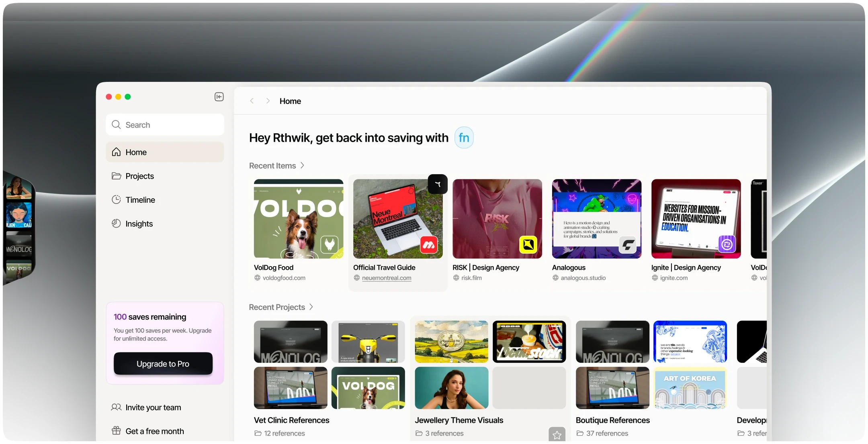Expand Recent Projects with its chevron
Screen dimensions: 868x444
pyautogui.click(x=311, y=307)
